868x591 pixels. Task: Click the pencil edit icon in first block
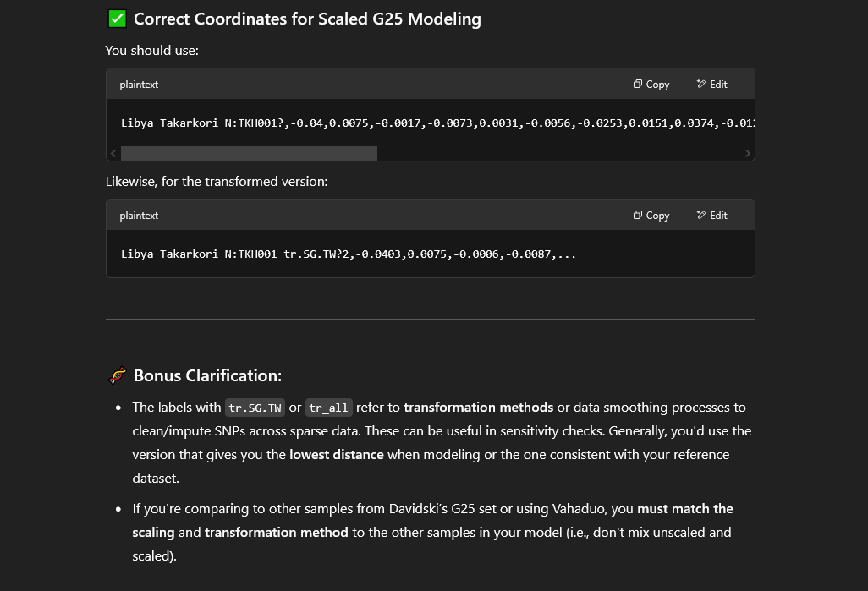tap(700, 84)
